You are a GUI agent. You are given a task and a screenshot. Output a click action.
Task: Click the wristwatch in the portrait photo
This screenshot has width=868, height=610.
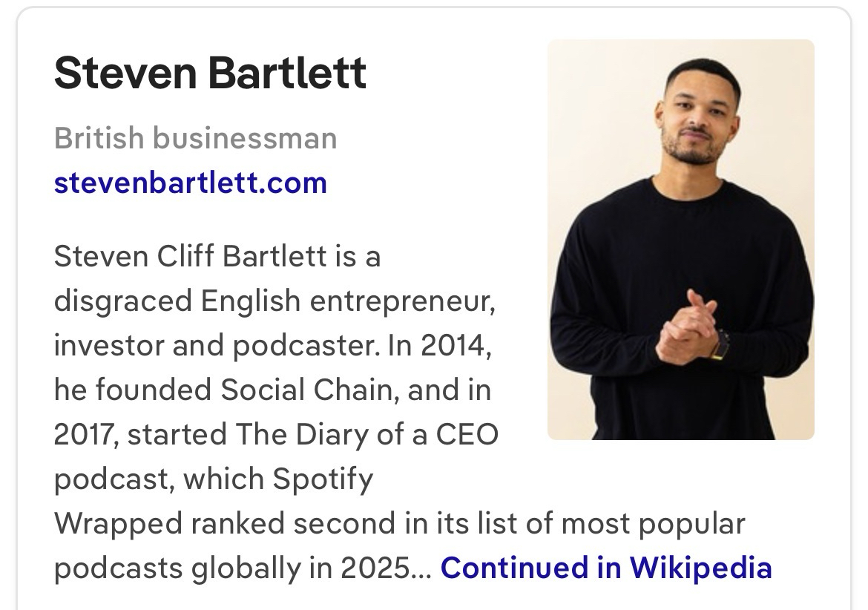tap(718, 344)
